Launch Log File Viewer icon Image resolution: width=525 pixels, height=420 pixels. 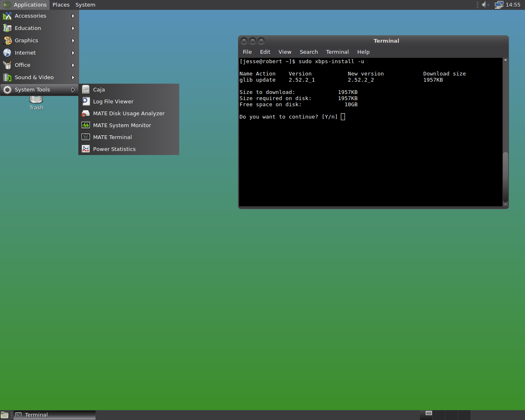tap(86, 101)
